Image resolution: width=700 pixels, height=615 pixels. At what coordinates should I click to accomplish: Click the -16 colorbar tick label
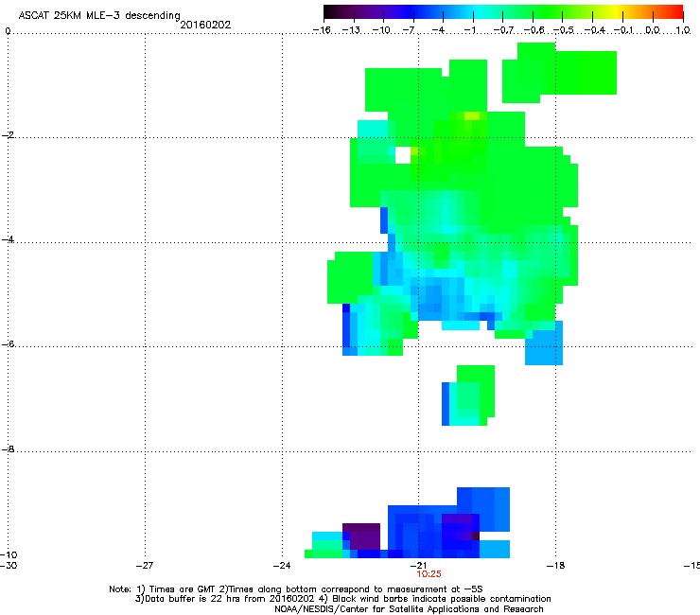click(x=322, y=30)
